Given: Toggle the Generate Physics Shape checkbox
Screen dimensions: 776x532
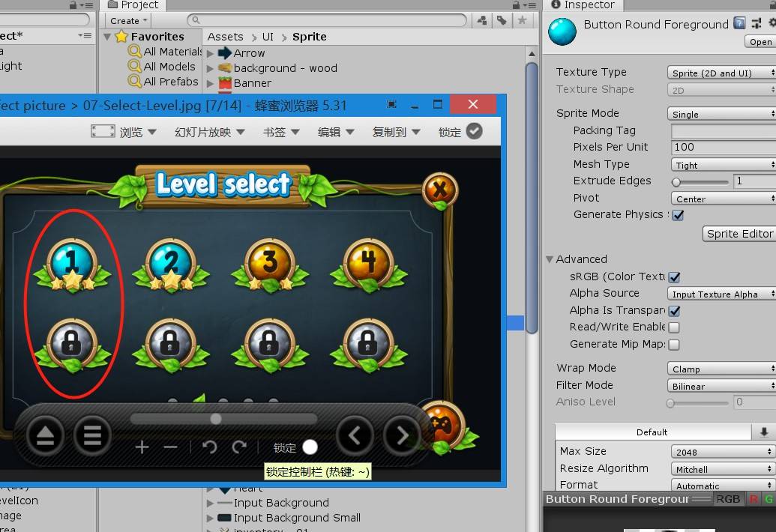Looking at the screenshot, I should (678, 214).
